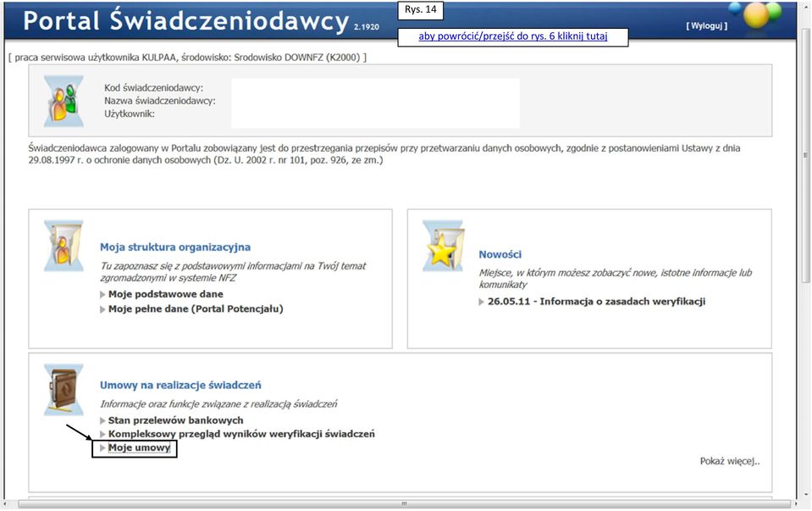812x511 pixels.
Task: Click the 'Kod świadczeniodawcy:' label
Action: (x=154, y=88)
